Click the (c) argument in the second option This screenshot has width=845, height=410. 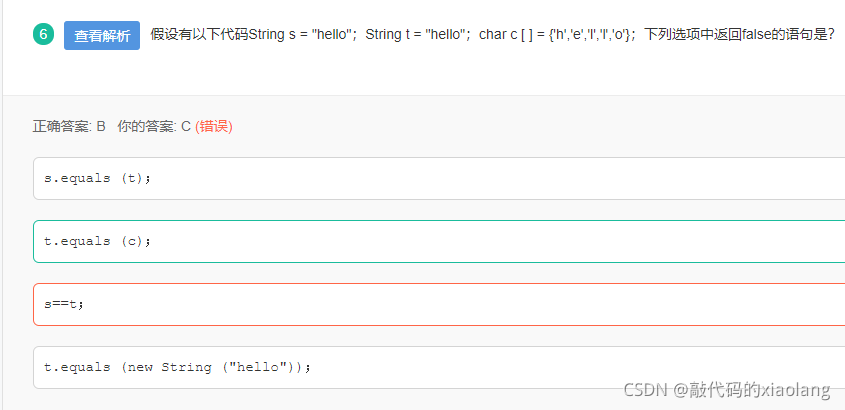[131, 241]
